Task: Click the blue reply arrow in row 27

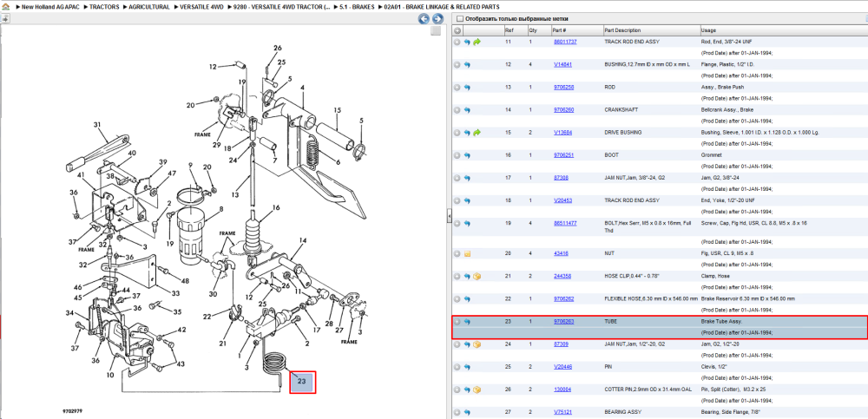Action: coord(467,412)
